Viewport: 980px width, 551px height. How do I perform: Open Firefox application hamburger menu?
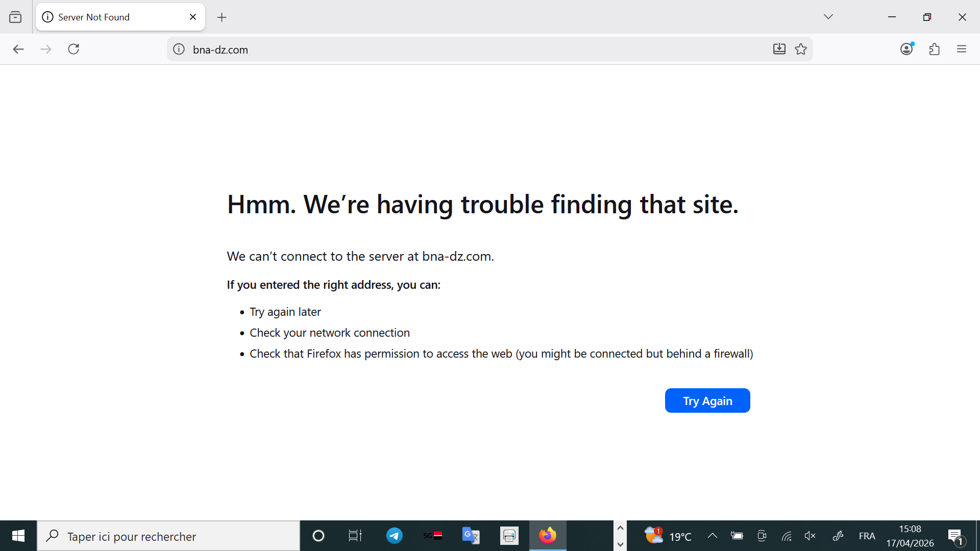coord(962,49)
